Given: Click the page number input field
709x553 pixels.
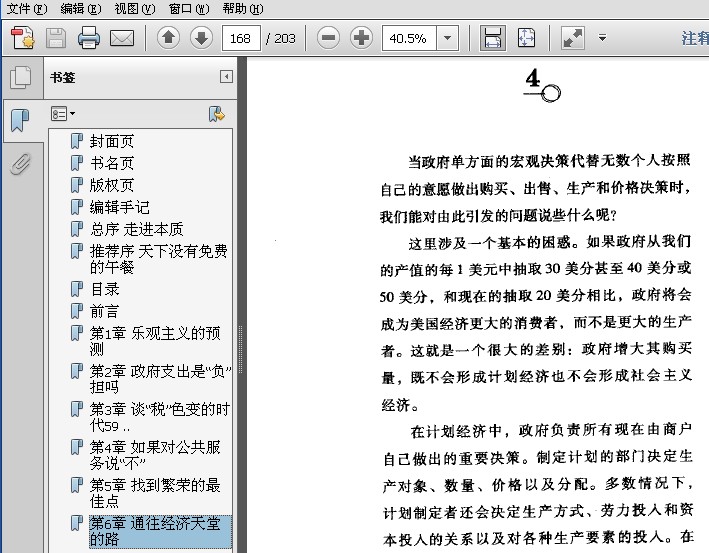Looking at the screenshot, I should point(241,39).
